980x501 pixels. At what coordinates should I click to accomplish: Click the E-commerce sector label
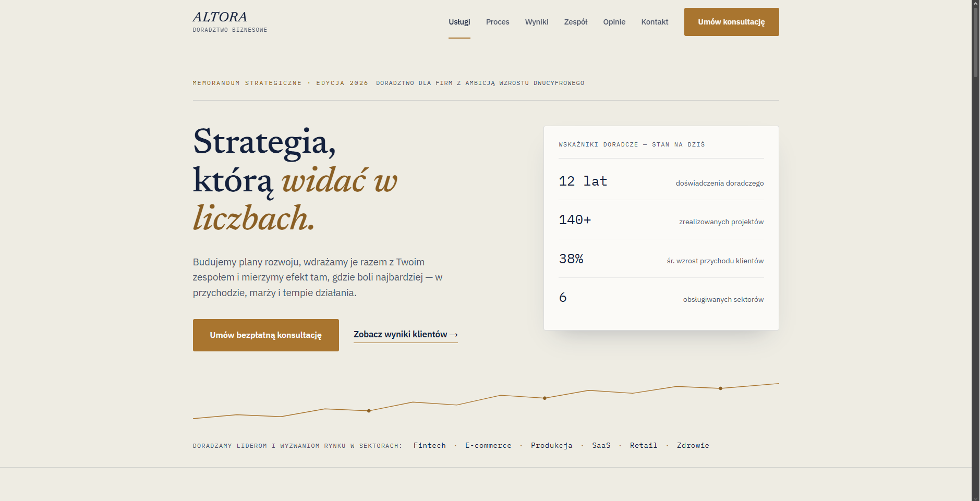[x=488, y=446]
